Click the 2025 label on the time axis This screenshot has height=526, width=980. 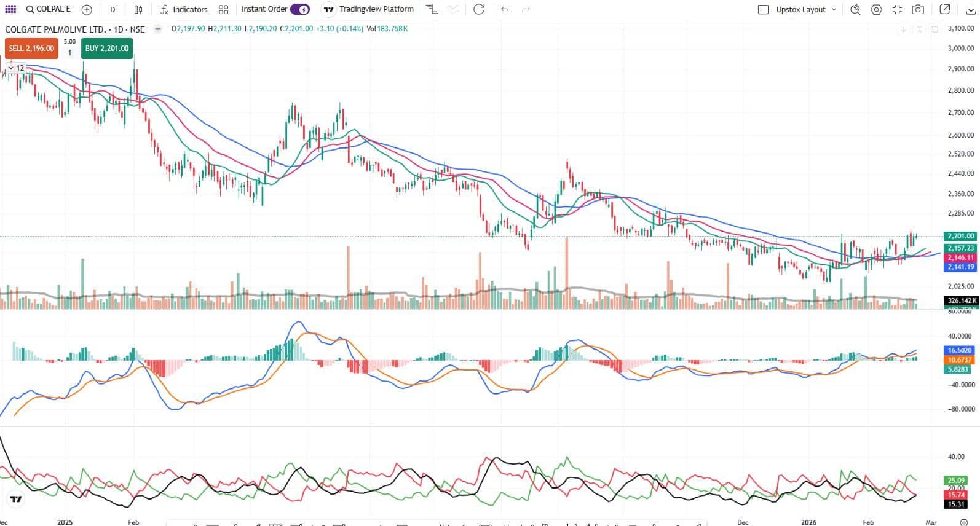(x=65, y=522)
